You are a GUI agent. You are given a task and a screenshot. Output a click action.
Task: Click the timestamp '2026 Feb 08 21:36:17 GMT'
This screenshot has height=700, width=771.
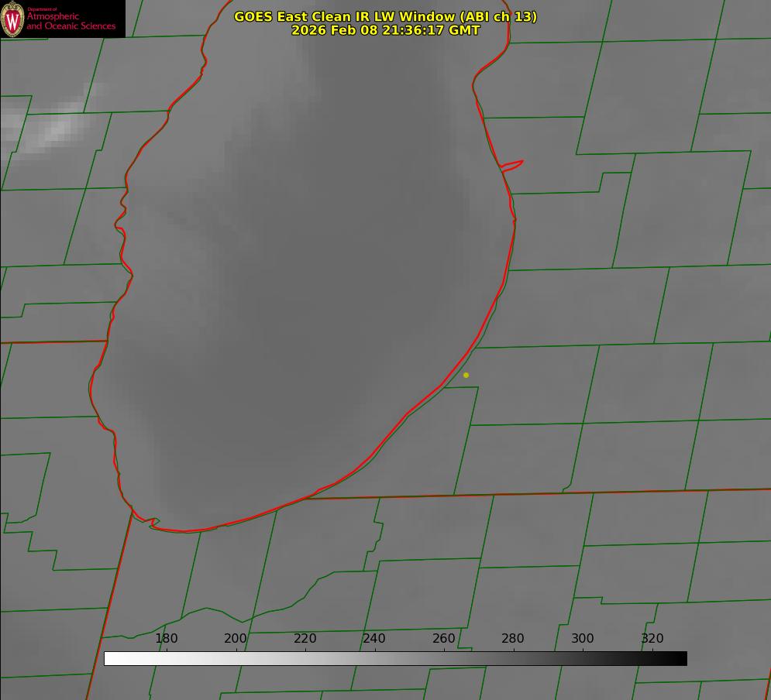(x=386, y=30)
